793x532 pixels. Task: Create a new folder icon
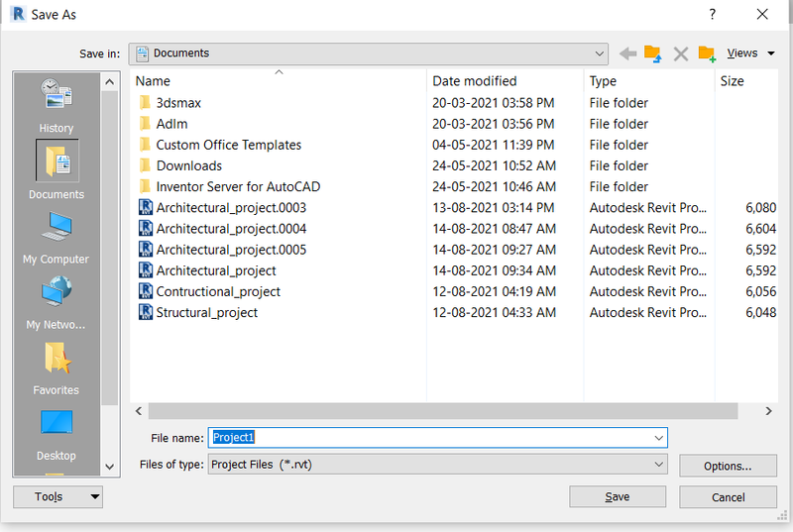[707, 53]
